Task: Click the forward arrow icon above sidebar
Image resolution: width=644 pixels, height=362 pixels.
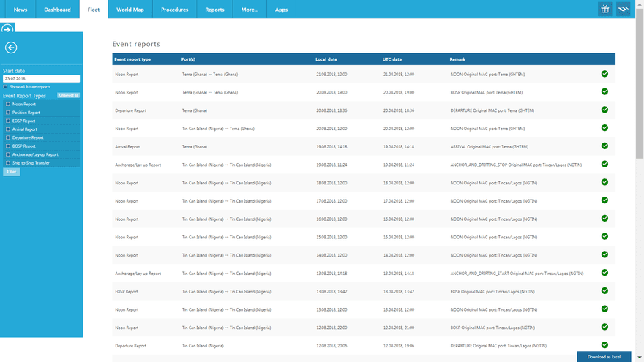Action: [x=7, y=29]
